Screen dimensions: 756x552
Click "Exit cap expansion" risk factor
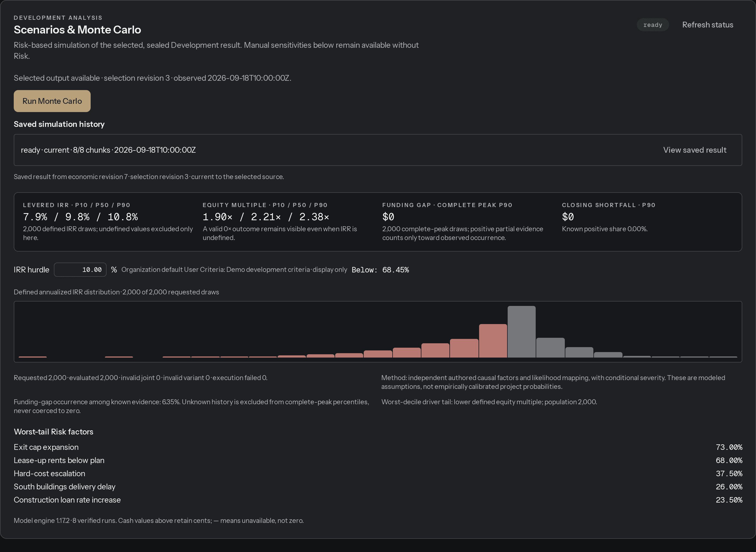click(x=46, y=447)
